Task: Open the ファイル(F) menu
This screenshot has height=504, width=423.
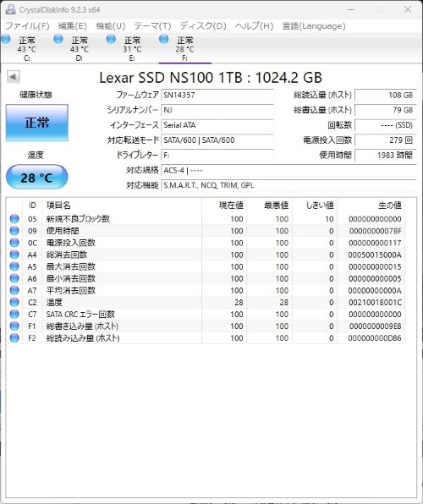Action: click(27, 25)
